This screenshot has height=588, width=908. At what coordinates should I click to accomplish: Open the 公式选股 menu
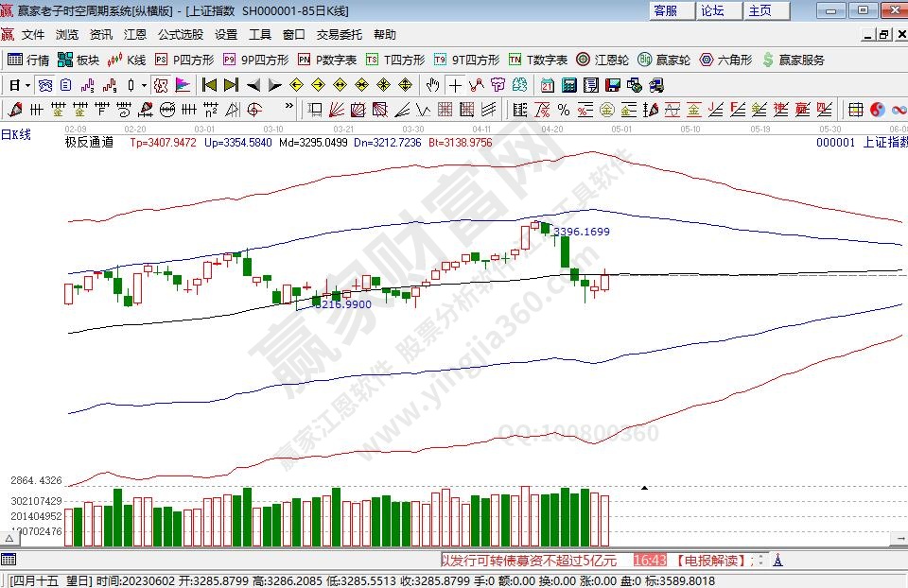click(180, 35)
